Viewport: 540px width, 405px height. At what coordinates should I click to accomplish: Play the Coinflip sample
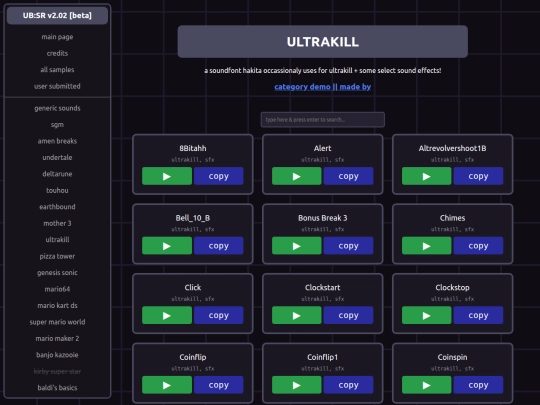click(x=167, y=385)
